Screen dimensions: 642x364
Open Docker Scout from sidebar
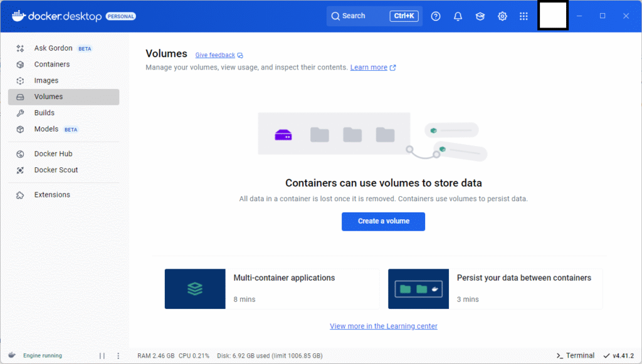[x=63, y=170]
